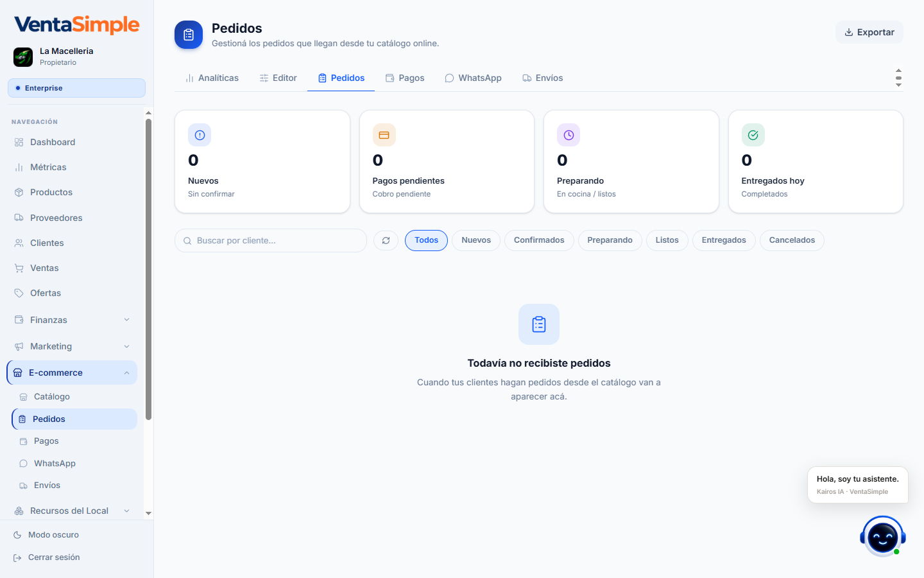Click the sidebar Pagos wallet icon

(x=23, y=441)
